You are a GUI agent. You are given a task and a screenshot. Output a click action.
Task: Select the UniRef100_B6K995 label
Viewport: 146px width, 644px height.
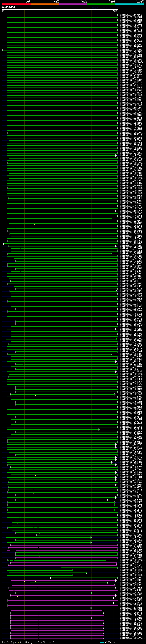pos(131,467)
